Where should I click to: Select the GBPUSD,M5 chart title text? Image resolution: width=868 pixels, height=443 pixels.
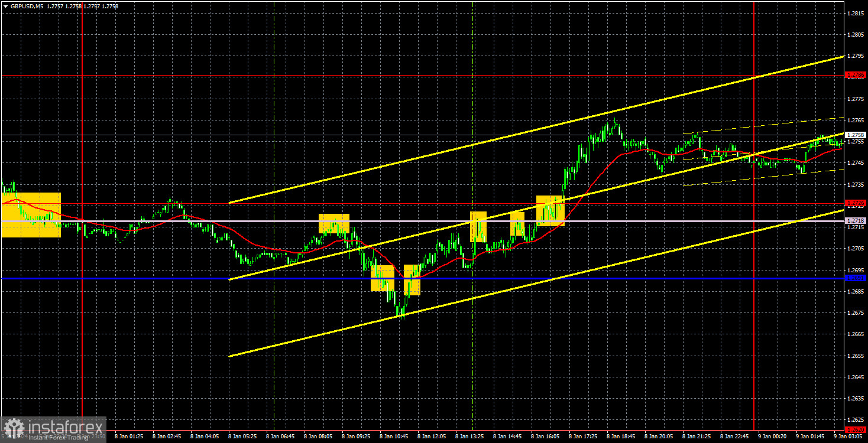click(26, 6)
